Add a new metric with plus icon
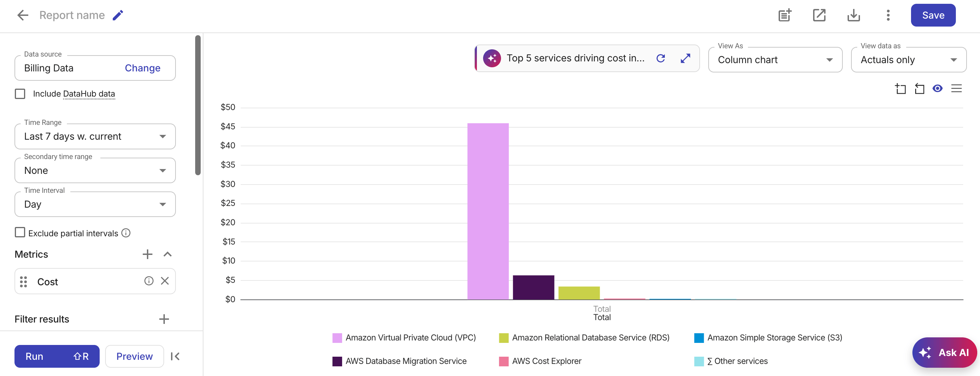Image resolution: width=980 pixels, height=376 pixels. tap(148, 254)
